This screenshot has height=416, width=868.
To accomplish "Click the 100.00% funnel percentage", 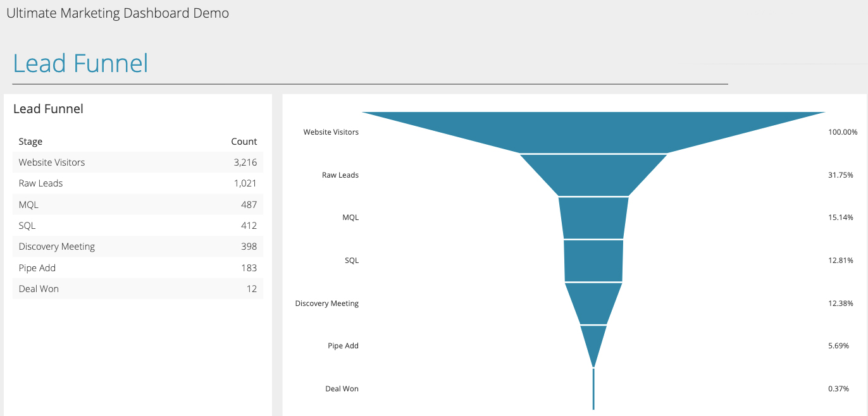I will click(x=843, y=132).
